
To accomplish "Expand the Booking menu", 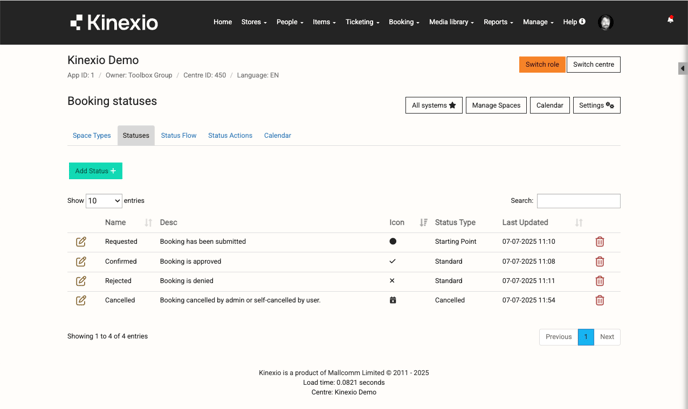I will click(x=404, y=22).
